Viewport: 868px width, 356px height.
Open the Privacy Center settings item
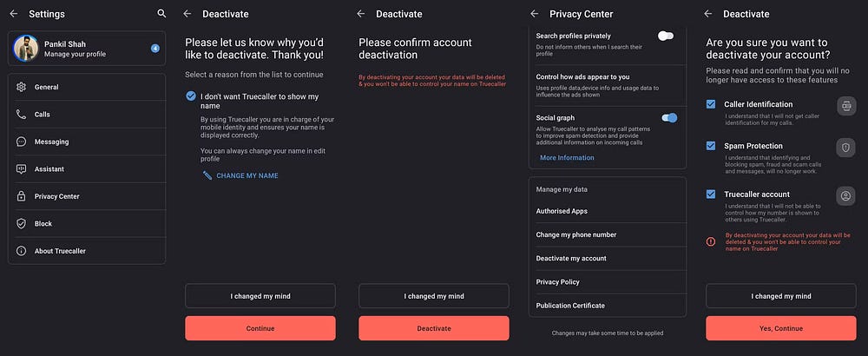(x=87, y=196)
